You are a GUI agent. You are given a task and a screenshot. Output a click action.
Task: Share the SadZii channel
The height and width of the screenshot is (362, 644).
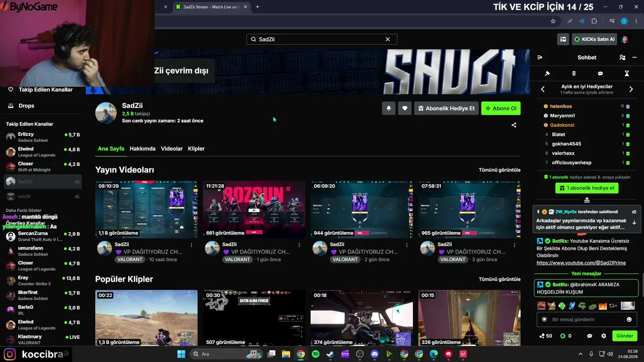(514, 125)
